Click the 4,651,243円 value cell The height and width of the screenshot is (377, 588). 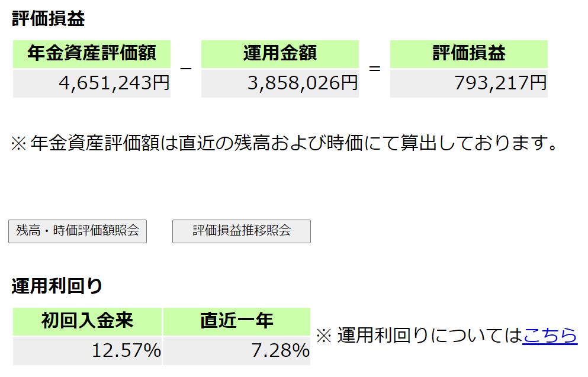pyautogui.click(x=92, y=83)
